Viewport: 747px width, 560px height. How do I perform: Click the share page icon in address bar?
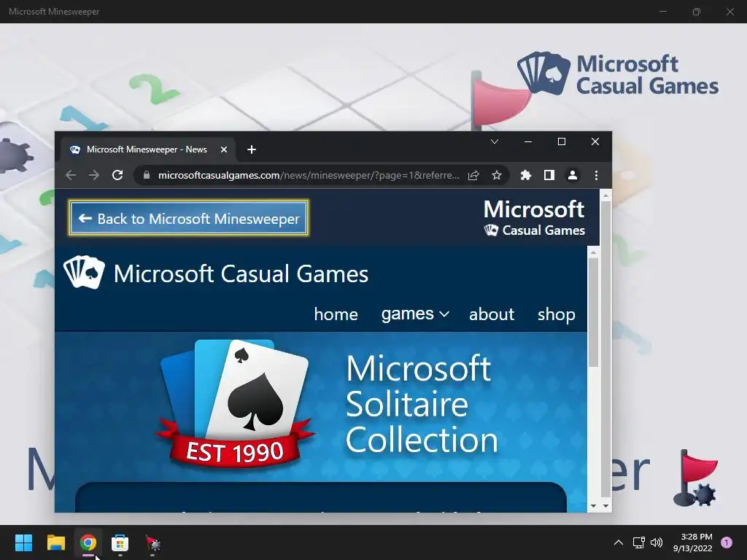pyautogui.click(x=473, y=175)
